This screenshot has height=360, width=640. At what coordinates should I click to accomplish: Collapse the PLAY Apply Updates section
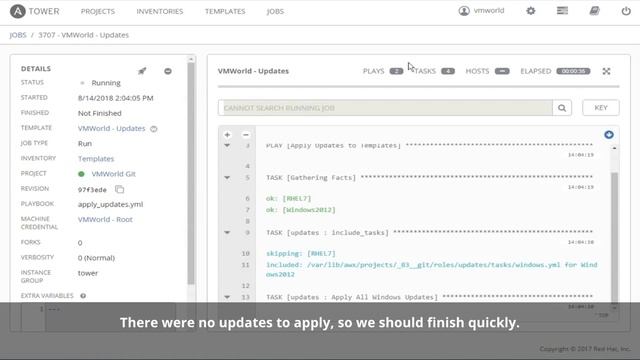(x=227, y=145)
